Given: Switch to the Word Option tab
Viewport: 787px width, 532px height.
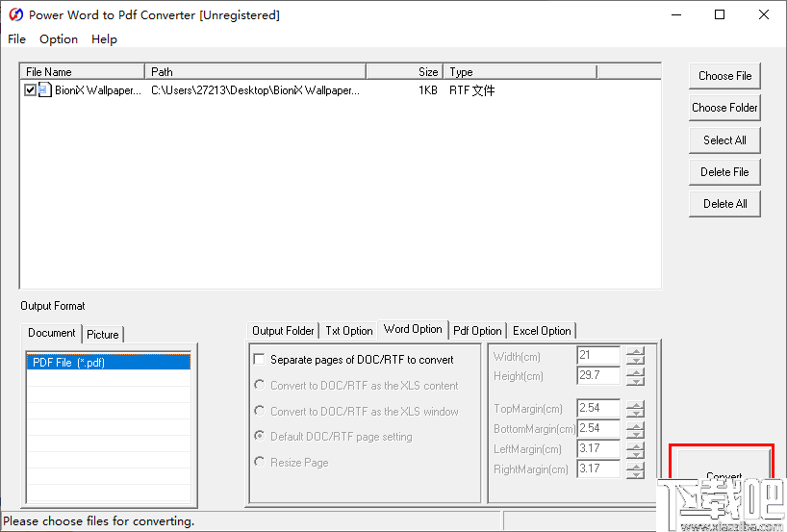Looking at the screenshot, I should tap(413, 329).
